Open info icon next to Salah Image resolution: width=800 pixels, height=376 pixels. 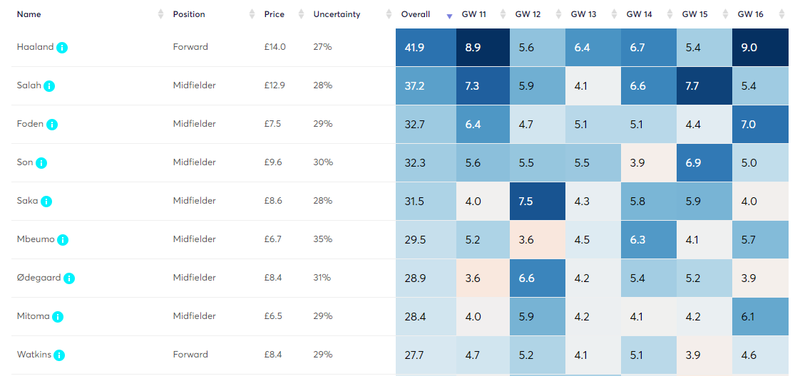click(49, 86)
